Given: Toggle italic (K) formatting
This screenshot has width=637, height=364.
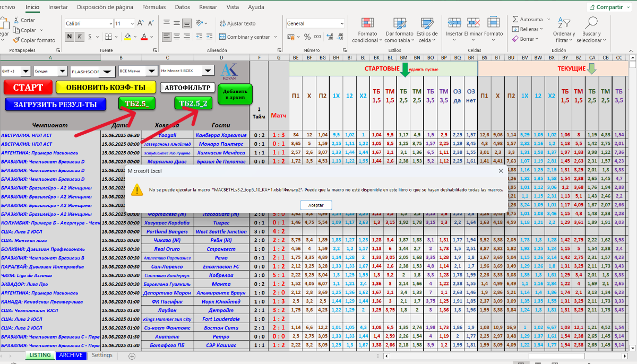Looking at the screenshot, I should 79,36.
